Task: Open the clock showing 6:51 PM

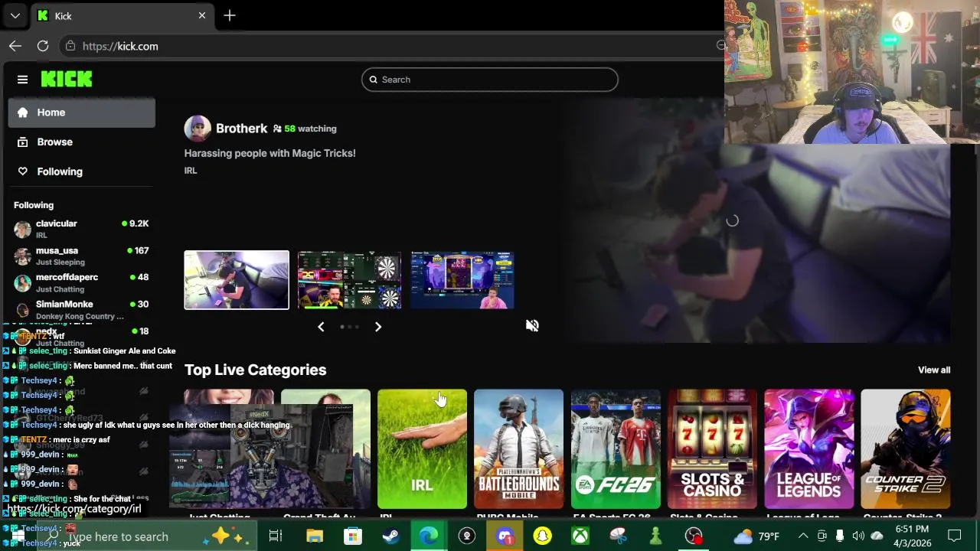Action: pos(912,536)
